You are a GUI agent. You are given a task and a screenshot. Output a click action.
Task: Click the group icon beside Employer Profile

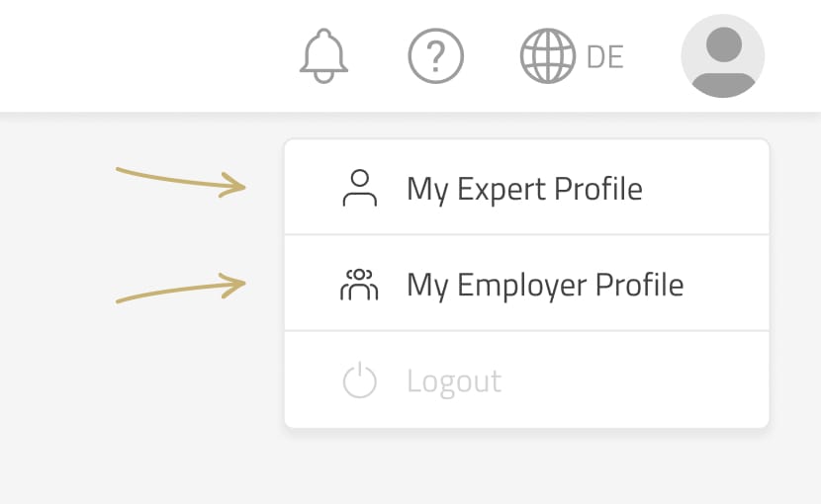[359, 285]
